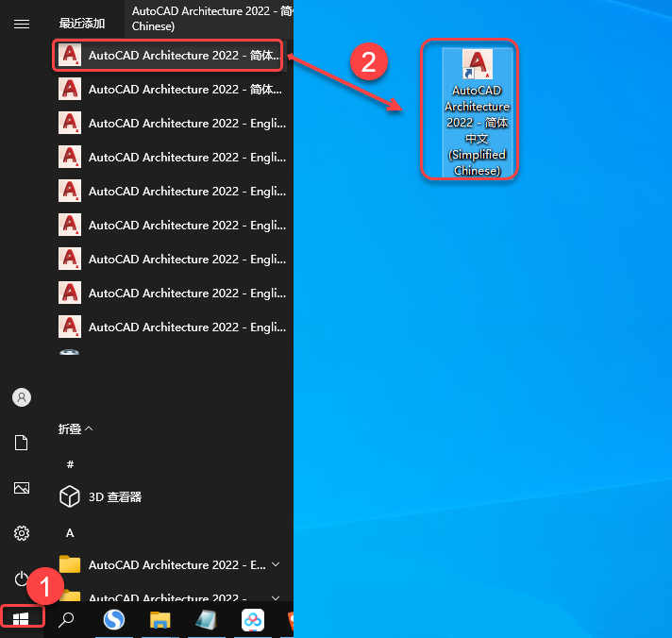Open the Documents icon in Start sidebar
Screen dimensions: 672x638
22,443
